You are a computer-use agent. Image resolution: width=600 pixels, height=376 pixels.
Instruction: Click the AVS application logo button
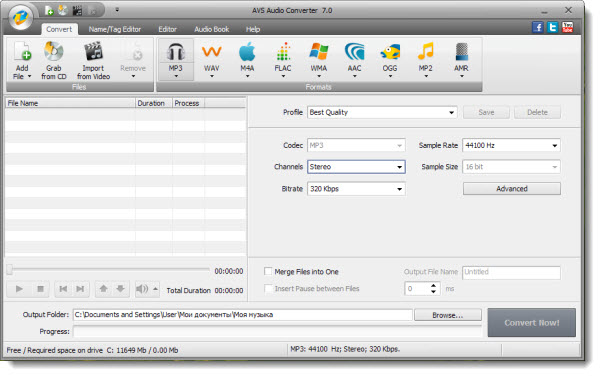[x=21, y=17]
